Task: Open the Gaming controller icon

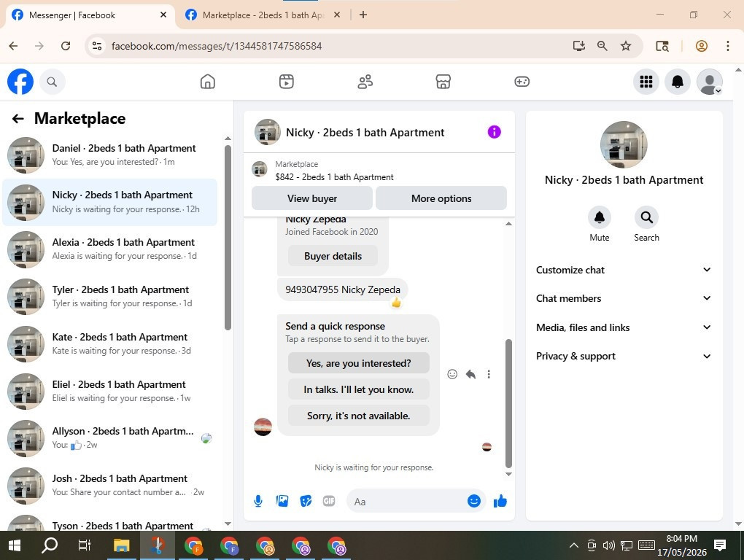Action: pos(522,82)
